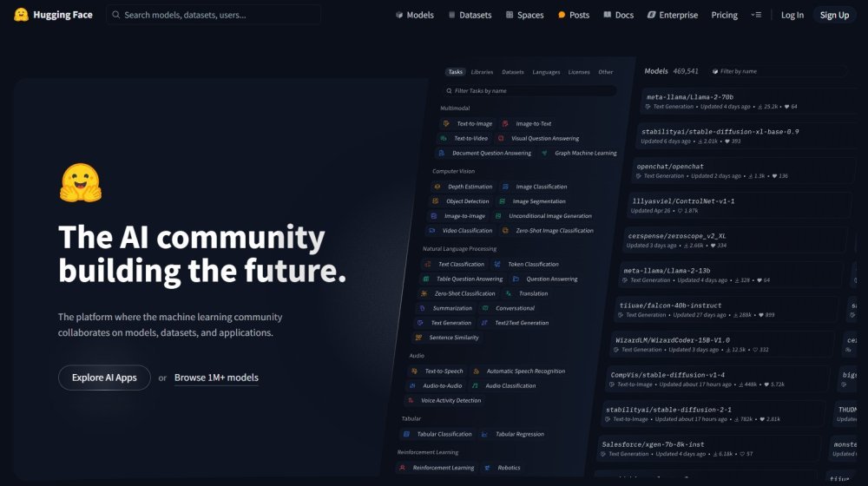Click the large hugging face emoji
The width and height of the screenshot is (868, 486).
[x=81, y=183]
